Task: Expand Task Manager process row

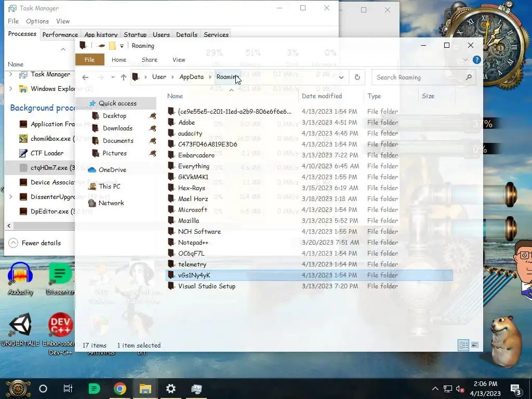Action: pyautogui.click(x=11, y=74)
